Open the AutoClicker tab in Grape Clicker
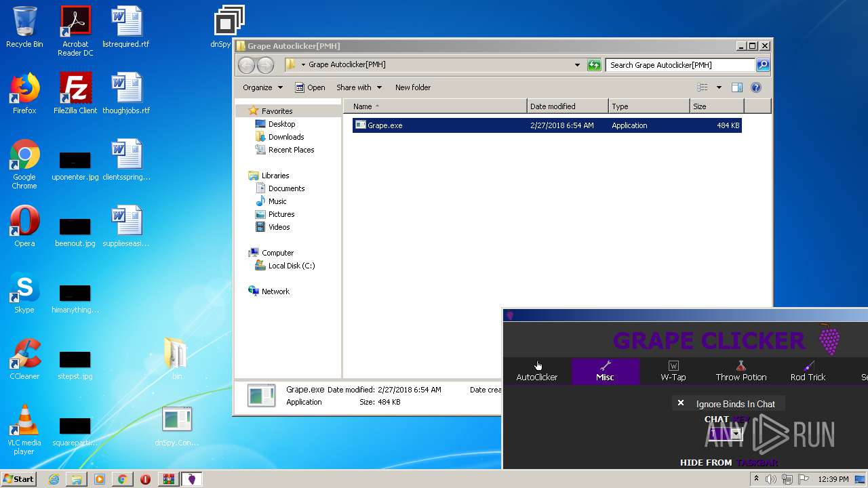The height and width of the screenshot is (488, 868). coord(537,371)
